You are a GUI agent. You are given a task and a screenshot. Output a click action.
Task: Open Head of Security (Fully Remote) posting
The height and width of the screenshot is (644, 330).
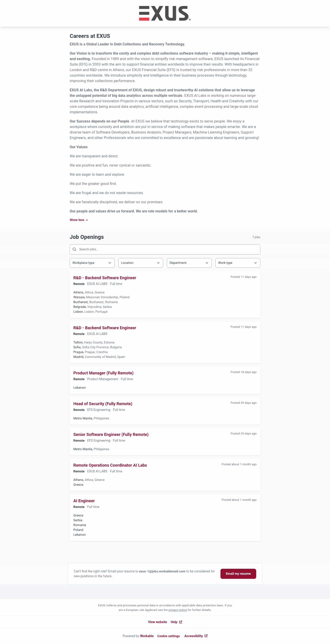point(103,404)
